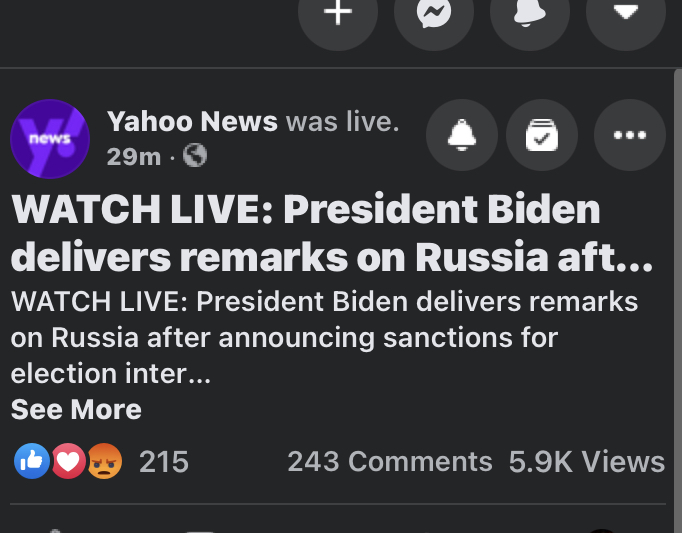Open the post options three-dot menu

coord(630,135)
